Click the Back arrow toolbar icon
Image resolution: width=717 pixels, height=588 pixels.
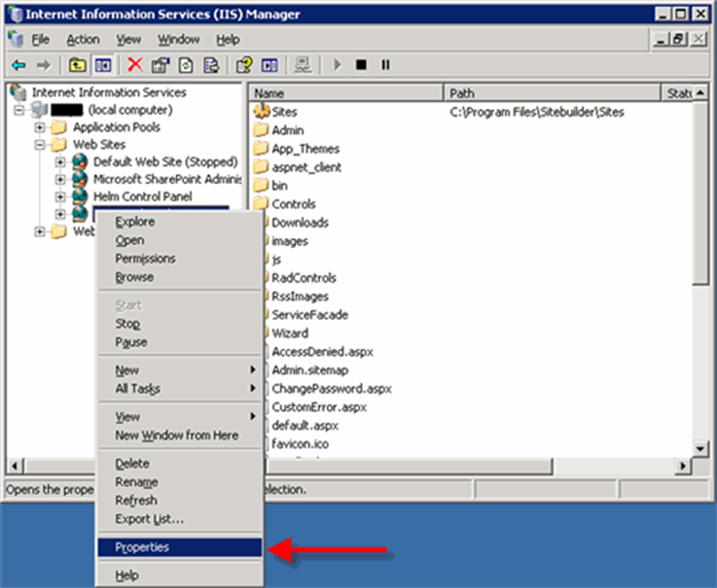click(x=18, y=64)
